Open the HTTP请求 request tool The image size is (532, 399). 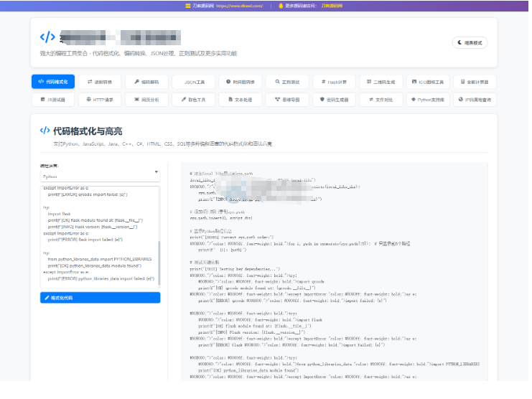coord(101,100)
